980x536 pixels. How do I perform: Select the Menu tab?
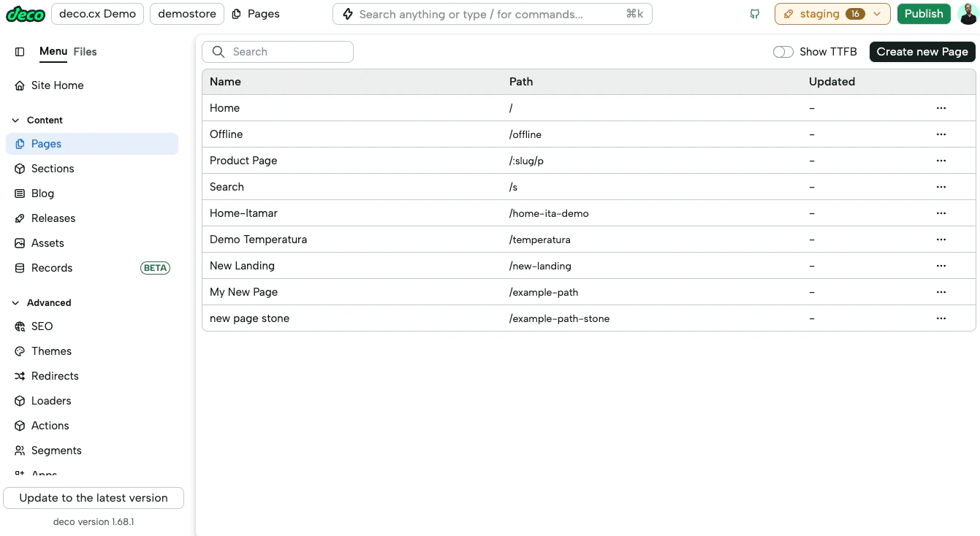(x=53, y=51)
